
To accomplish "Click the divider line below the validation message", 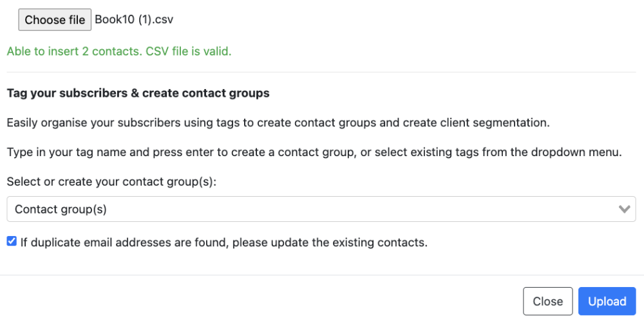I will click(x=321, y=72).
